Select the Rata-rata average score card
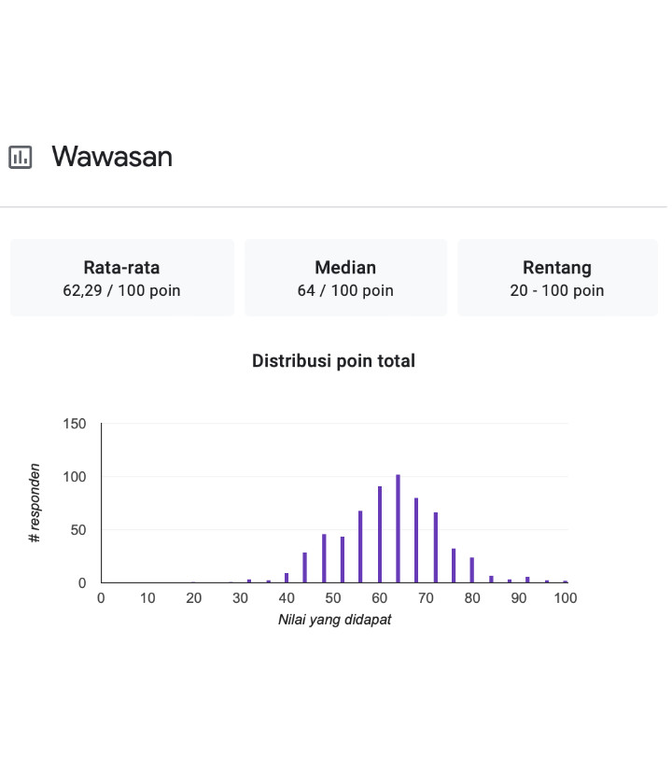 click(x=121, y=278)
